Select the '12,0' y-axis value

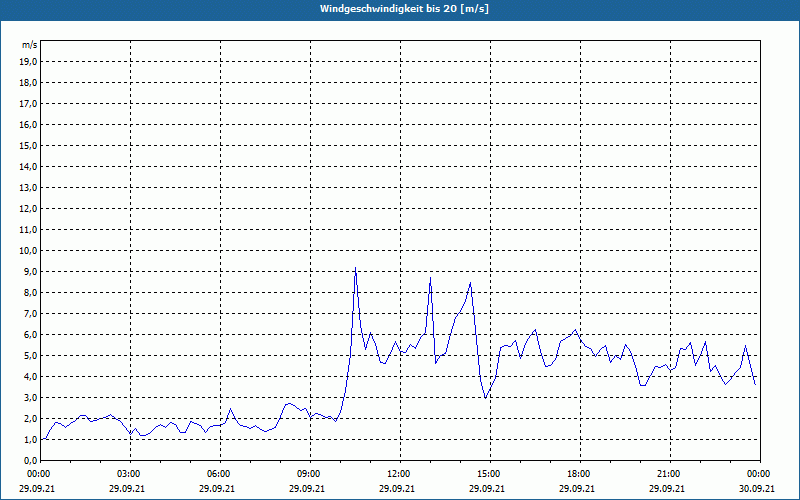point(29,209)
